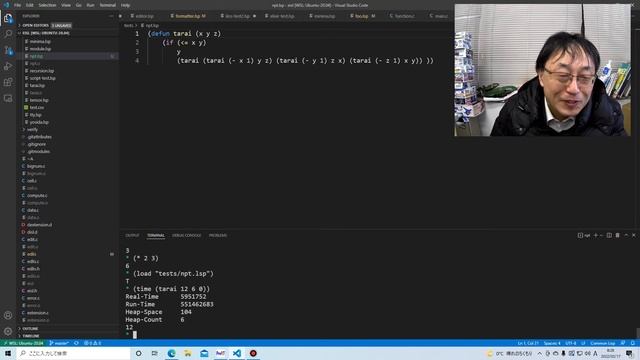Switch to the OUTPUT panel tab
640x360 pixels.
pos(132,236)
